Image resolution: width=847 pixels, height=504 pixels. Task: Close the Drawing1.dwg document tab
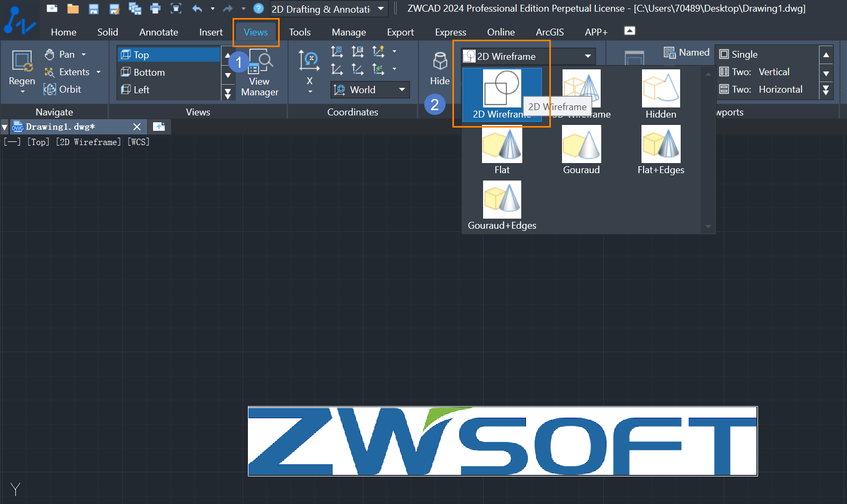click(x=137, y=127)
